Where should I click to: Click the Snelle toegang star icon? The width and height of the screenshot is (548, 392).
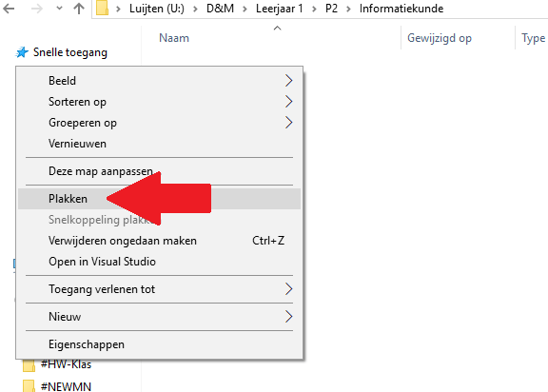click(22, 52)
